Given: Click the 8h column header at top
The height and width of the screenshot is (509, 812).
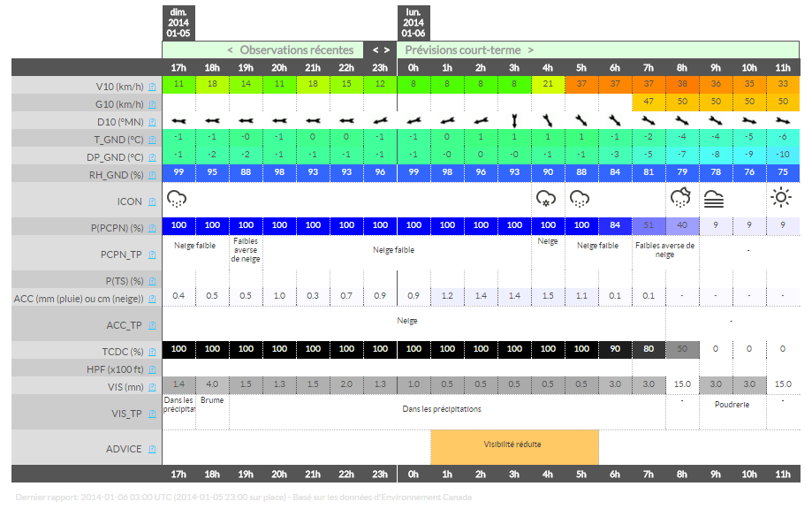Looking at the screenshot, I should click(x=681, y=68).
